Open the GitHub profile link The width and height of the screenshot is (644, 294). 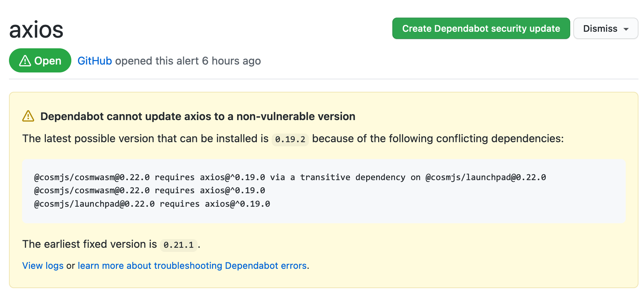click(94, 61)
